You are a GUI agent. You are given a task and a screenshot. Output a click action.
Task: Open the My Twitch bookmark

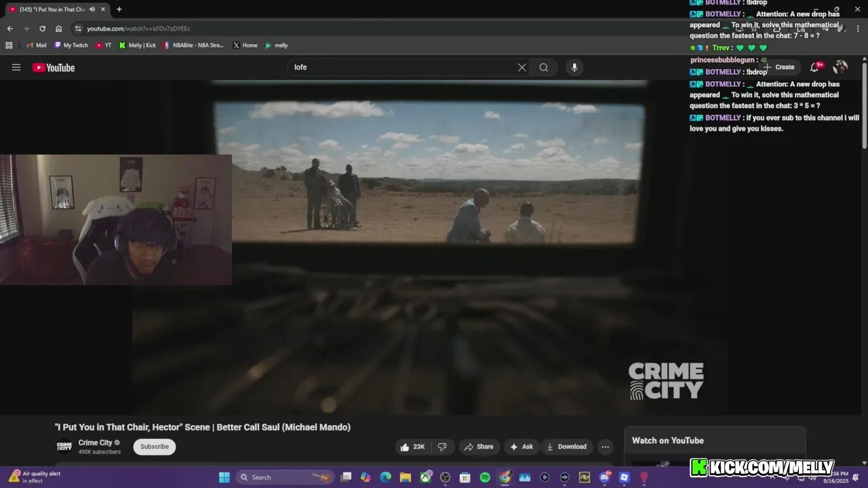coord(71,45)
